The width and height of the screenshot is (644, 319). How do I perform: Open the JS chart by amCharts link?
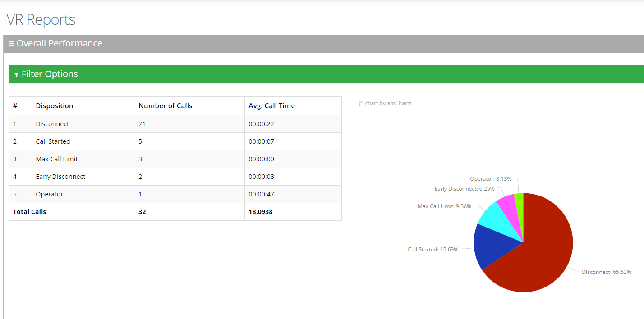385,103
